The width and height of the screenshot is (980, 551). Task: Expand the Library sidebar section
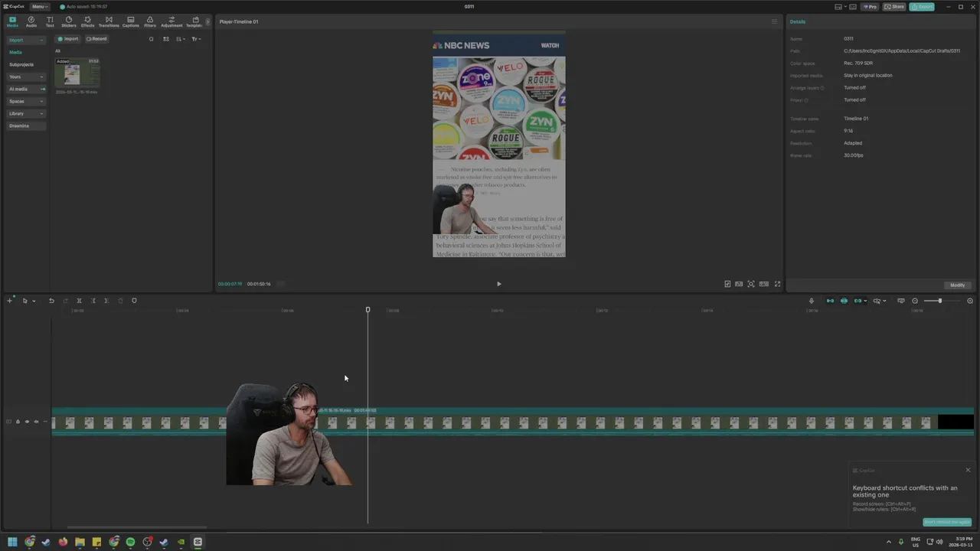pos(26,113)
